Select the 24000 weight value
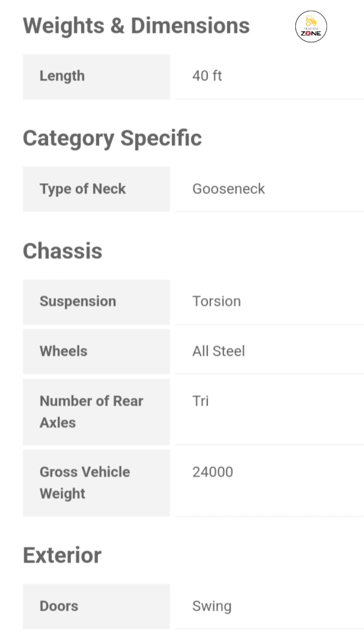 [x=213, y=472]
